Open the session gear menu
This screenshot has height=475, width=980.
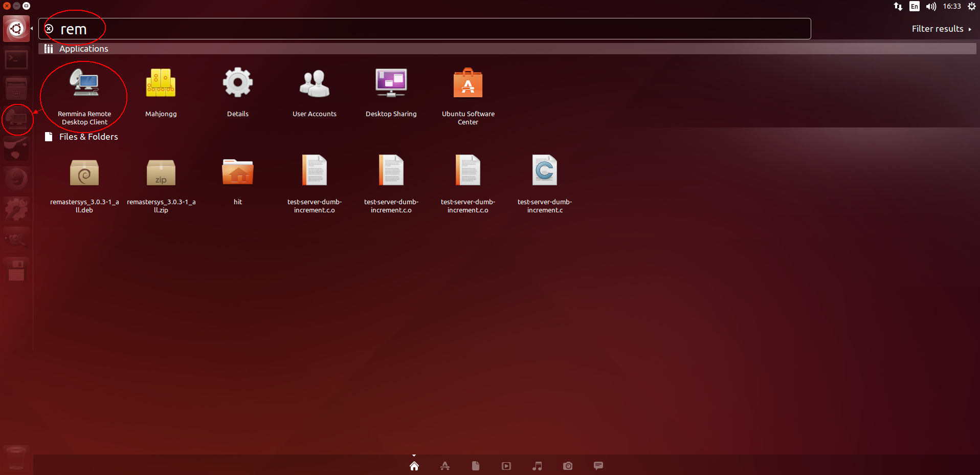click(972, 6)
